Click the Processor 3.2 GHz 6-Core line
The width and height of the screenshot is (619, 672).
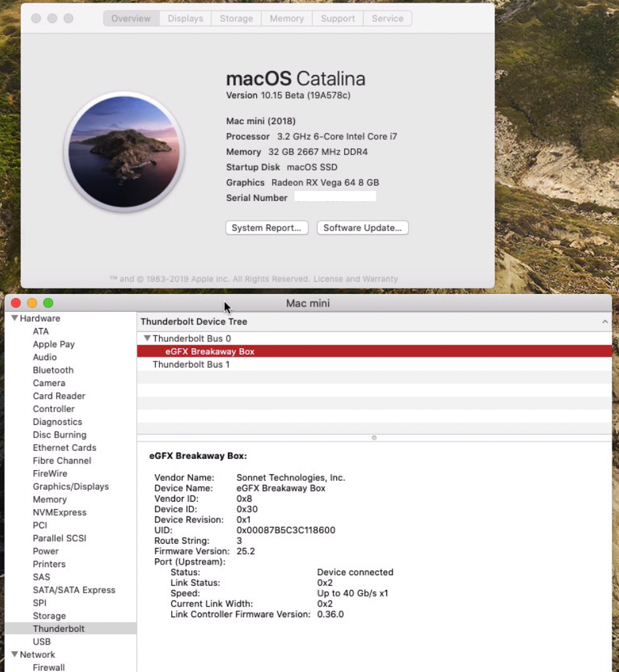(x=312, y=136)
